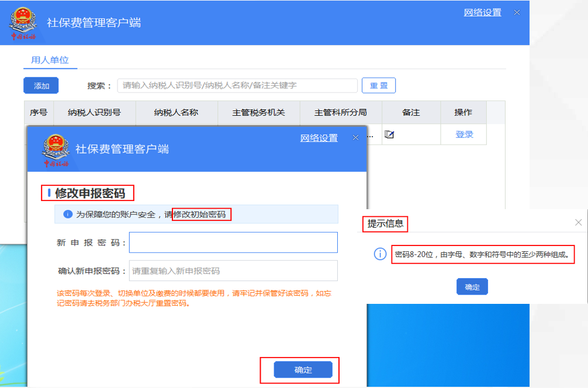
Task: Switch to the 用人单位 tab
Action: [x=50, y=60]
